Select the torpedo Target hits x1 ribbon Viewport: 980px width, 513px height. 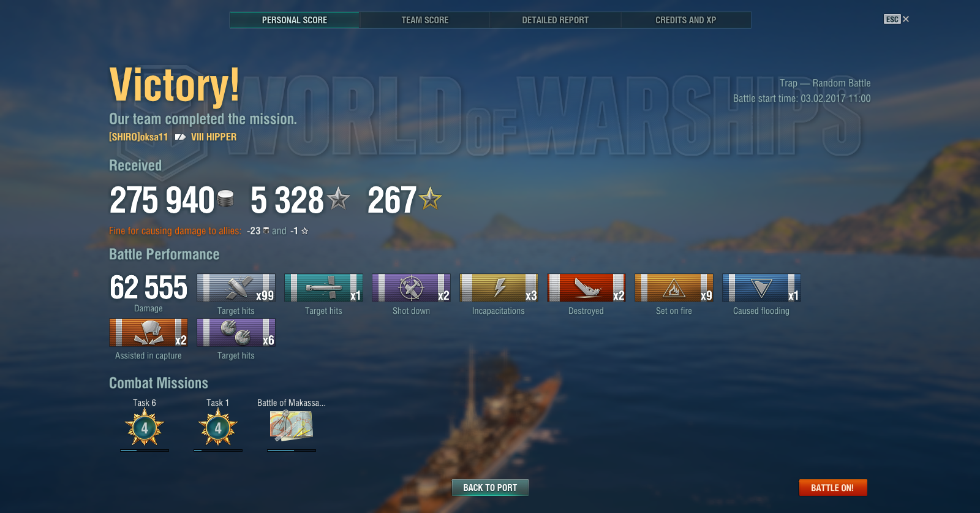(x=323, y=288)
